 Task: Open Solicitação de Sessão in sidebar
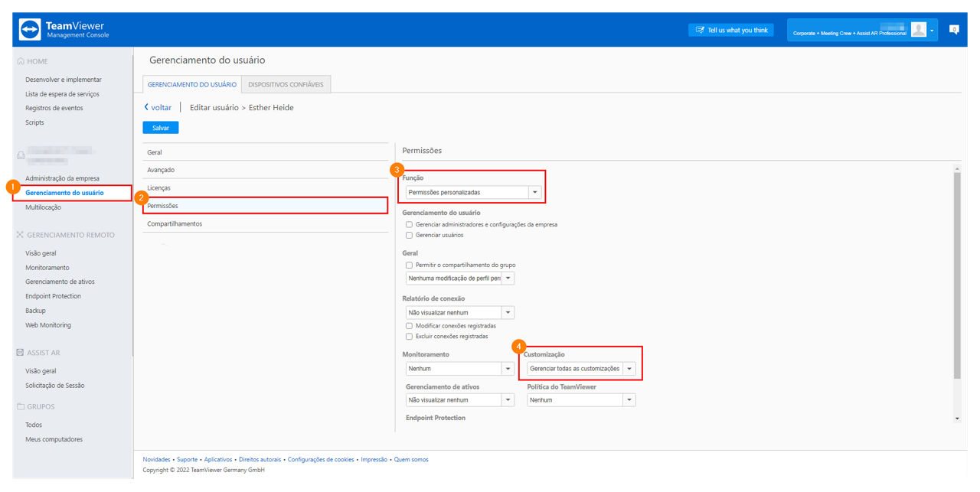click(55, 386)
